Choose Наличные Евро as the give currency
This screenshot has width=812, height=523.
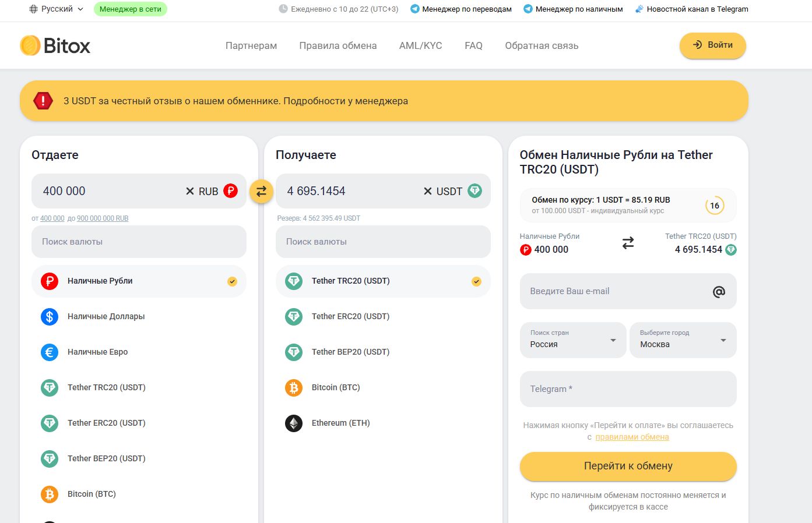pos(139,352)
